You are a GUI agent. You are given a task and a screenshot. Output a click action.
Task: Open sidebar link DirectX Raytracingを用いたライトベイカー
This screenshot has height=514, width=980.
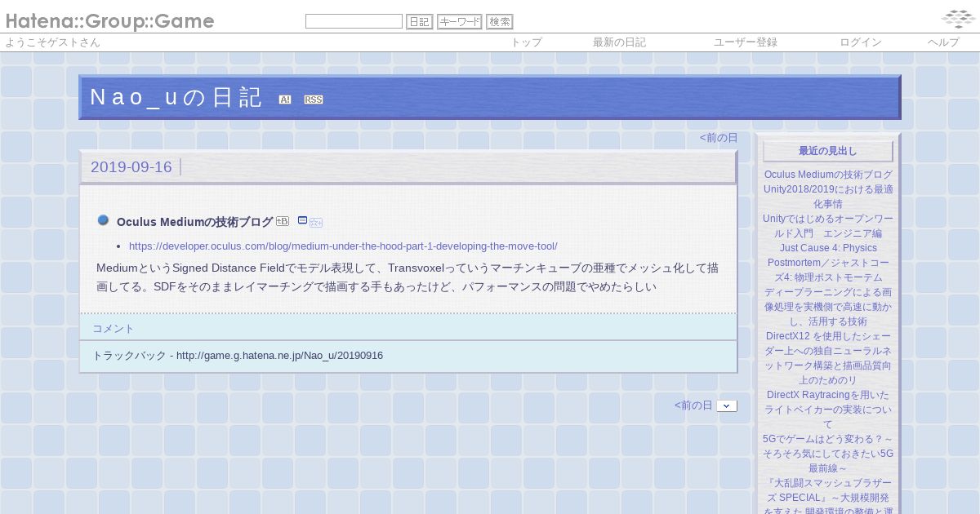(x=828, y=410)
